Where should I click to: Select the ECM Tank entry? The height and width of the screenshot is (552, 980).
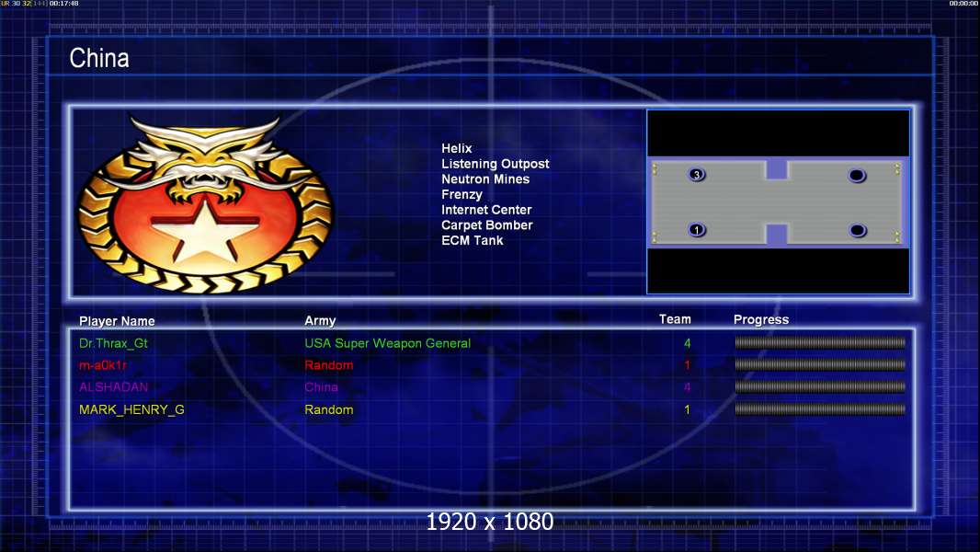(x=472, y=241)
